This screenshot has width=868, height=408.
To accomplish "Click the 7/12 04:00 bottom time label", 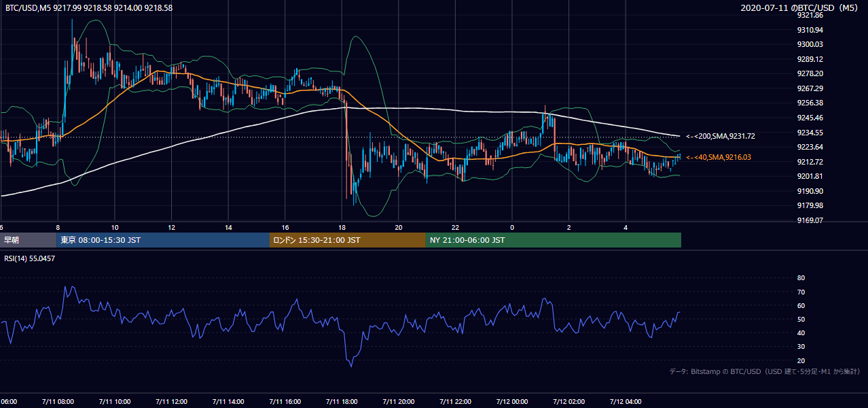I will click(626, 401).
